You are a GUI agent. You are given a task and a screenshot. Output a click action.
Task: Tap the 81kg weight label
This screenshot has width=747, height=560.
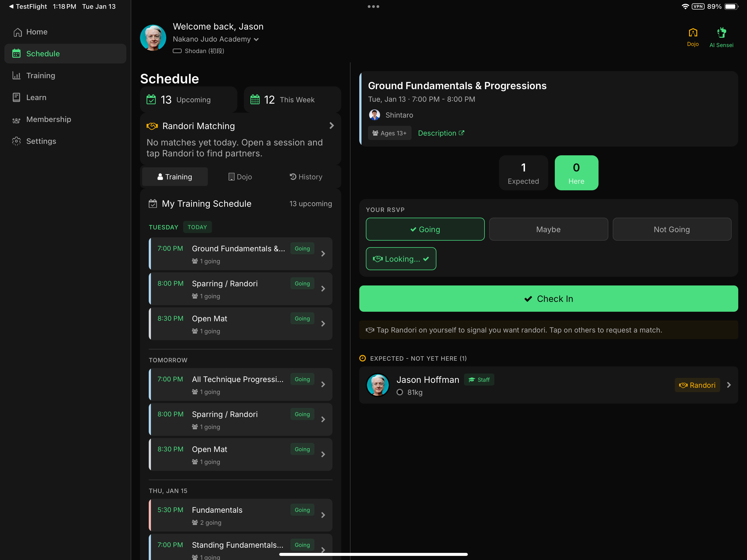[x=415, y=392]
